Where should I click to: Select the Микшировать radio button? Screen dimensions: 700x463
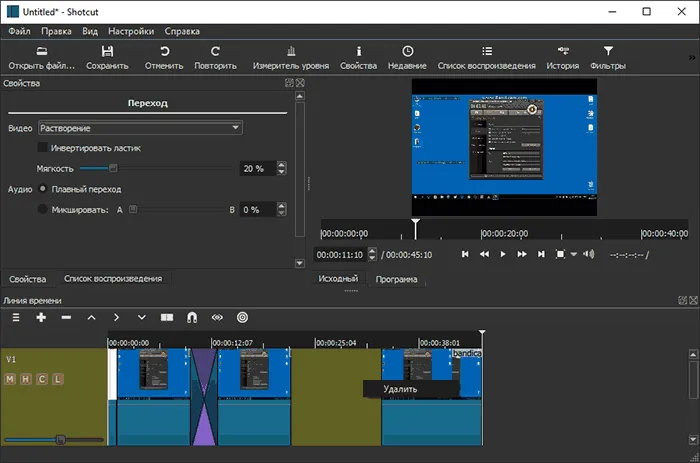42,209
